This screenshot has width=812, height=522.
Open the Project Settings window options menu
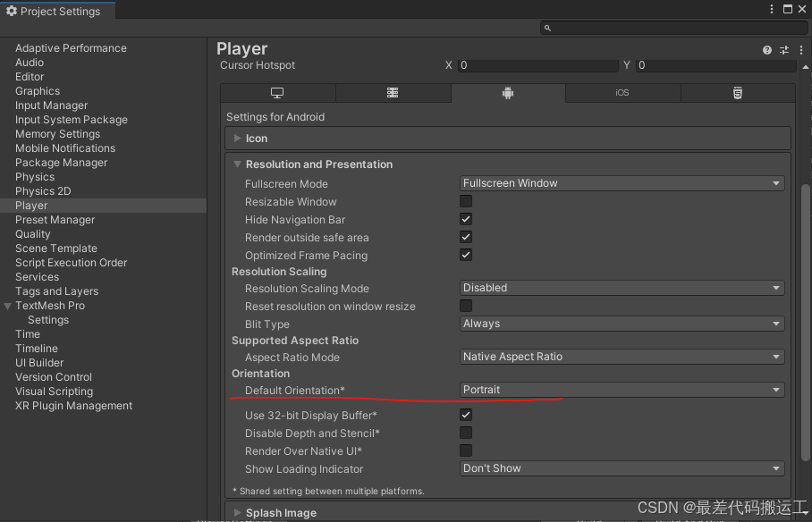(x=772, y=9)
